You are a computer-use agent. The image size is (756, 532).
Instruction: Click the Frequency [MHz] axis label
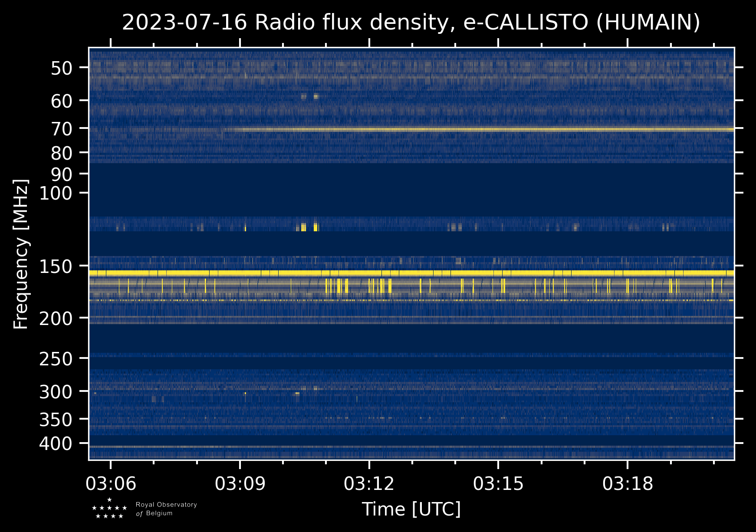tap(21, 254)
